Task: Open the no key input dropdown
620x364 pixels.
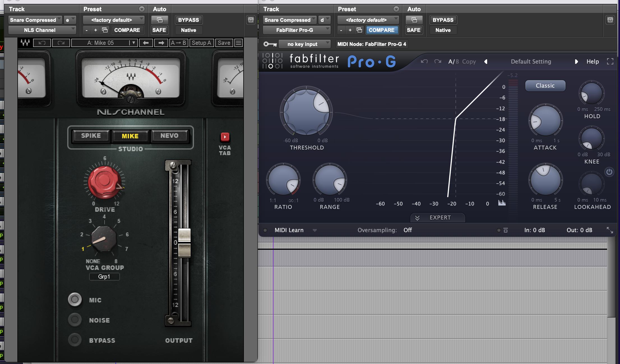Action: (x=305, y=44)
